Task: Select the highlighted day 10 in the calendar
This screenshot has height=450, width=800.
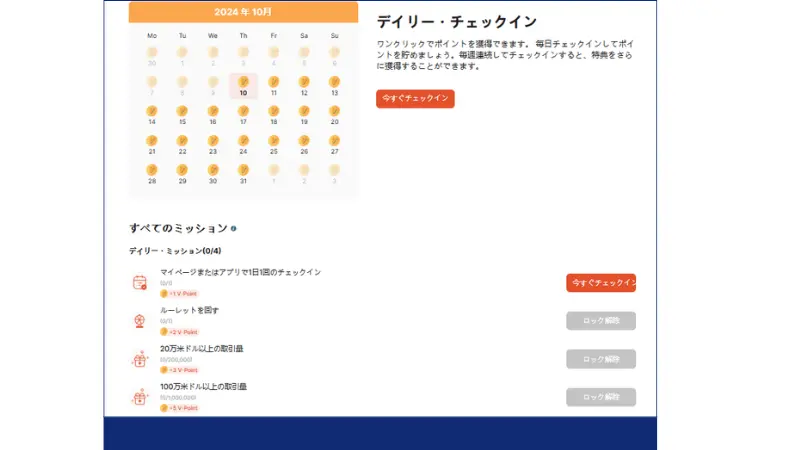Action: pyautogui.click(x=243, y=87)
